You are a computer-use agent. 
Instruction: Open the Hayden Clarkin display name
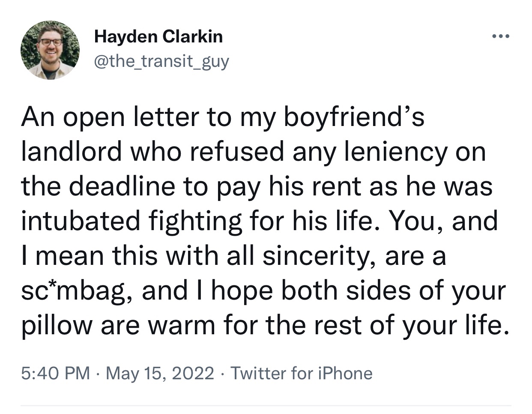pyautogui.click(x=158, y=37)
